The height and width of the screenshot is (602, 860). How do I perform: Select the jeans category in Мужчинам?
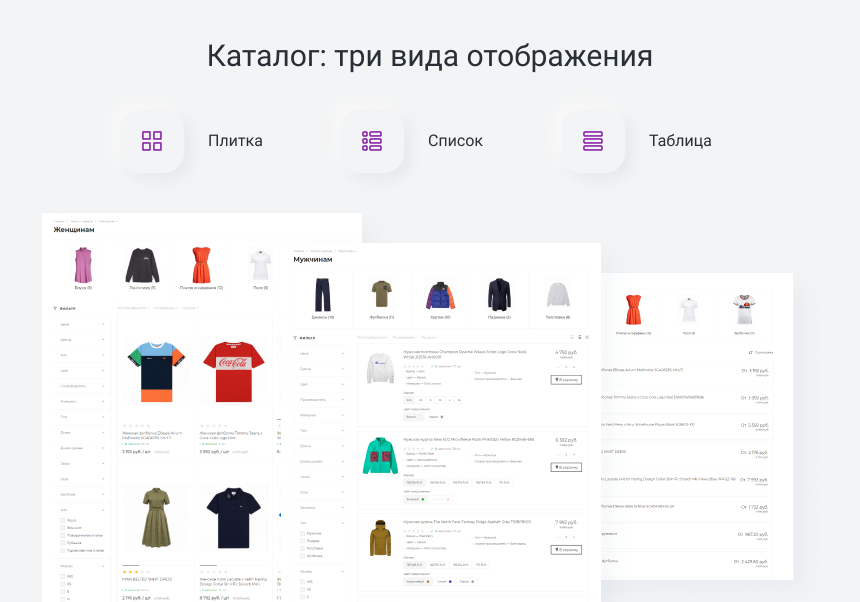[321, 294]
